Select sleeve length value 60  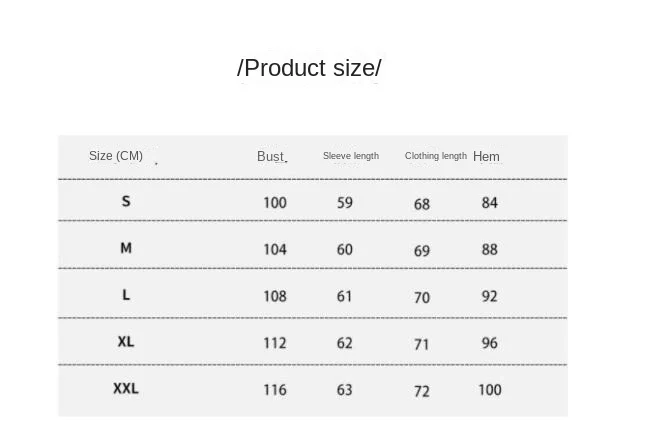coord(345,250)
